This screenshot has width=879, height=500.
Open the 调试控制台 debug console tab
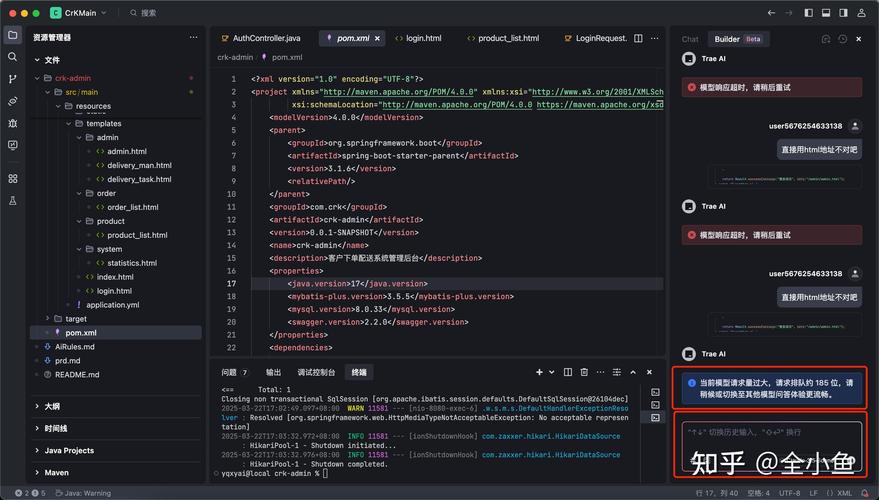[x=316, y=372]
